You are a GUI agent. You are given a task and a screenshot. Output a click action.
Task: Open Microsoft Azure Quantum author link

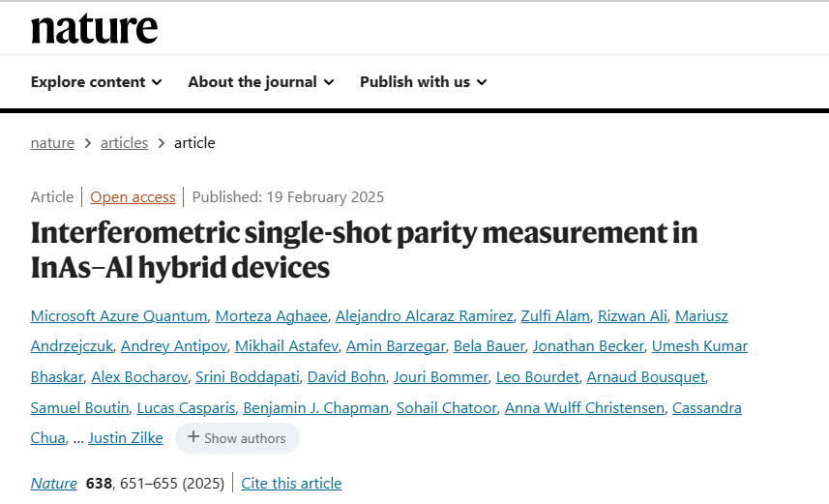click(119, 316)
